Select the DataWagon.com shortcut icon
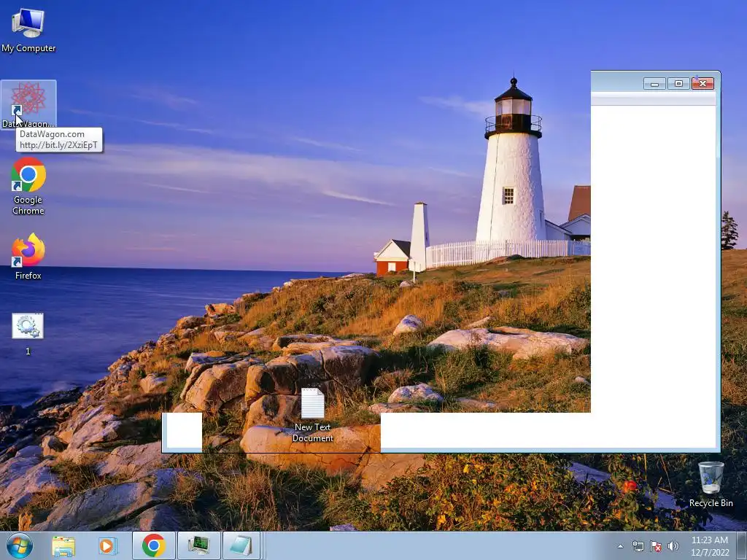 pos(28,104)
